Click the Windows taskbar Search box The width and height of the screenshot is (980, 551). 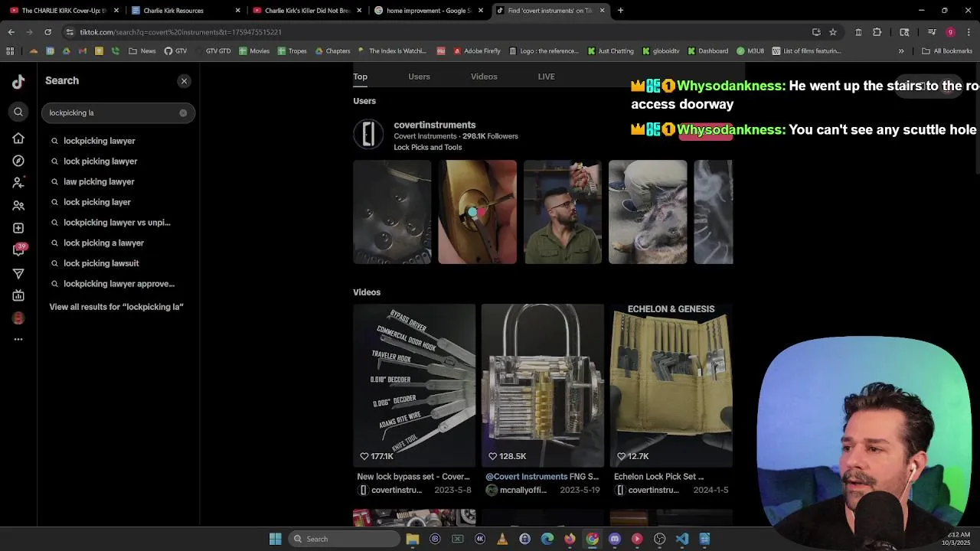(345, 539)
